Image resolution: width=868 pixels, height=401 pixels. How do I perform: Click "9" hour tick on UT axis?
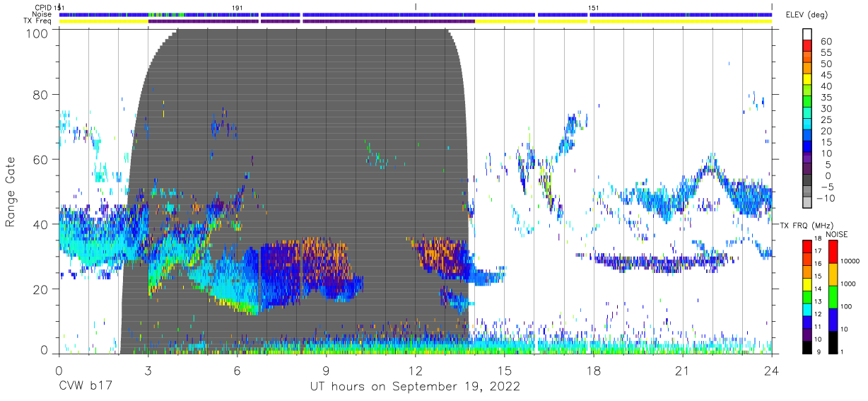click(x=326, y=370)
